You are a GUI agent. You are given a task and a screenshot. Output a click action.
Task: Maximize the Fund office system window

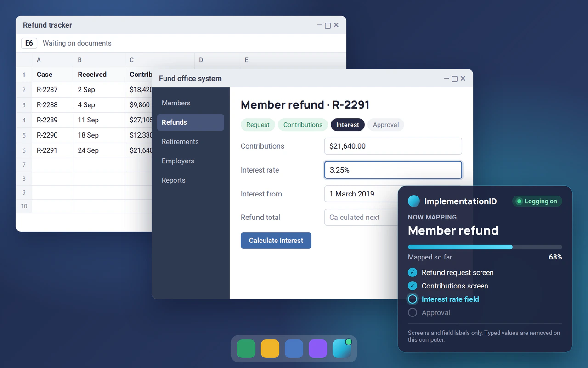pyautogui.click(x=455, y=79)
